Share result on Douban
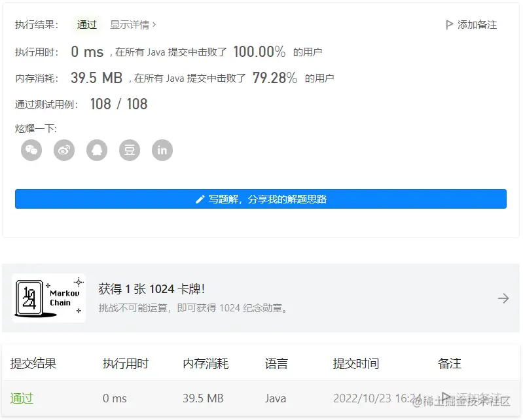The width and height of the screenshot is (523, 420). coord(130,150)
